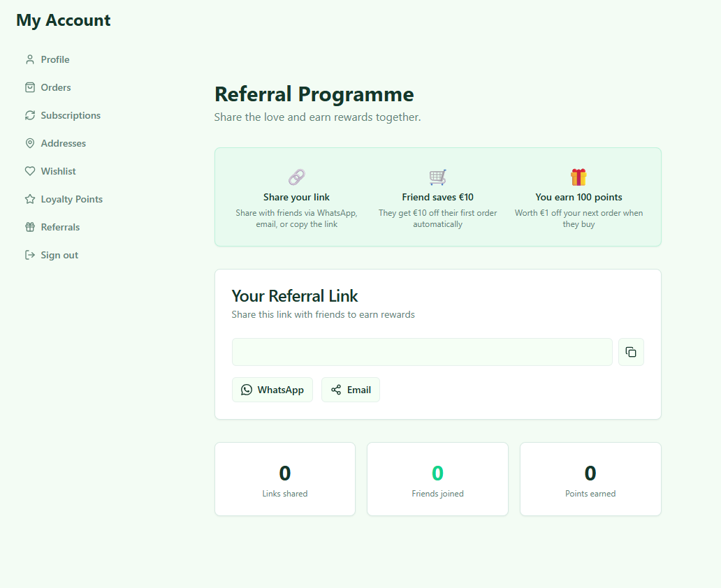Viewport: 721px width, 588px height.
Task: Click the shopping bag icon beside Orders
Action: [30, 87]
